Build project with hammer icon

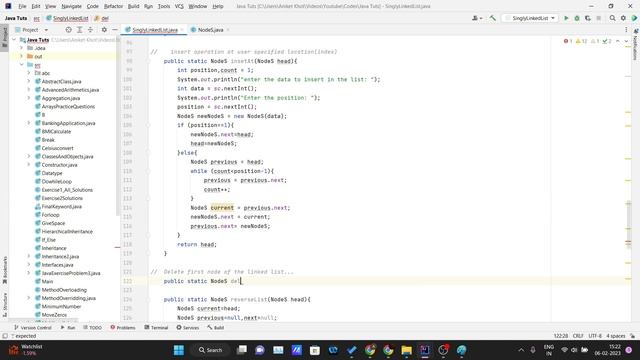[x=493, y=18]
